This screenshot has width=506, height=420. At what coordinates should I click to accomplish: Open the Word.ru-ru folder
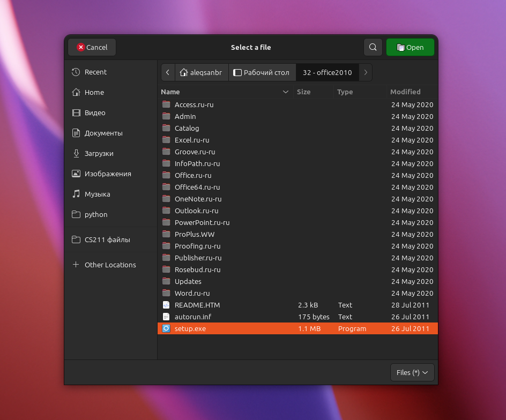tap(192, 293)
